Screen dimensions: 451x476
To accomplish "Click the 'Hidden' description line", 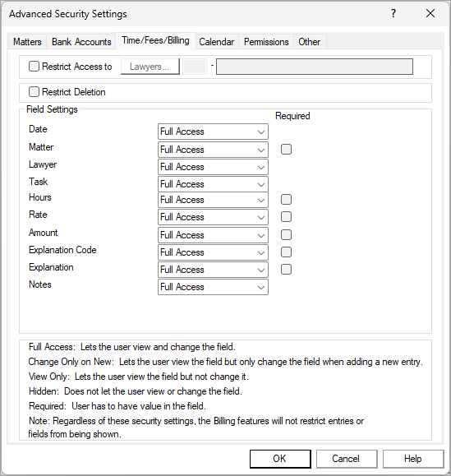I will pos(136,391).
